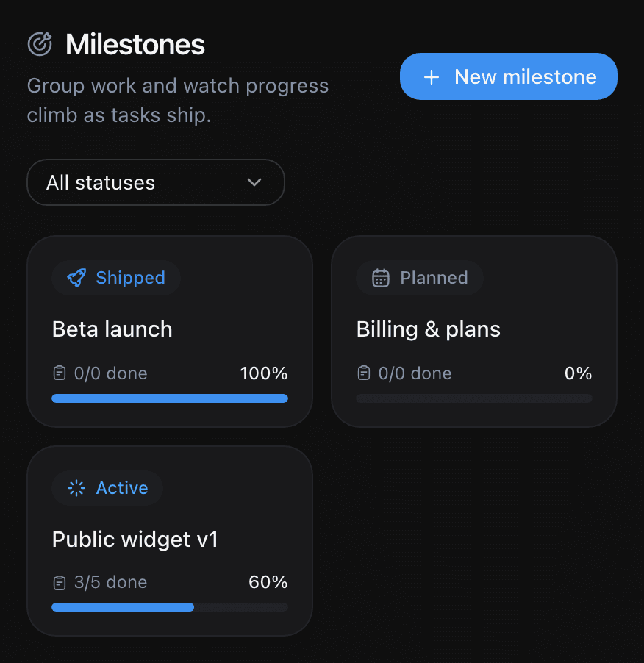
Task: Click the Milestones target icon
Action: pos(40,44)
